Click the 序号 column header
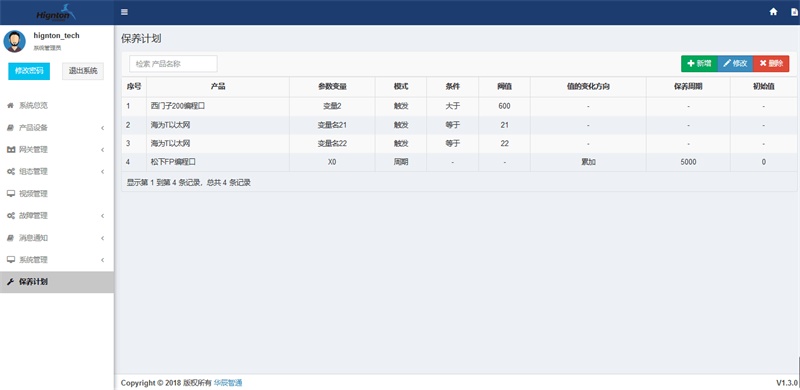Viewport: 800px width, 390px height. 134,87
